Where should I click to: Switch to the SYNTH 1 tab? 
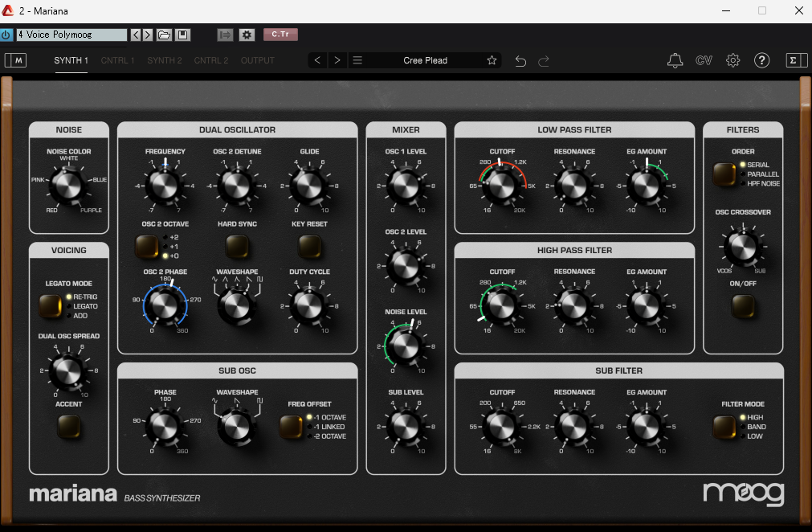coord(71,60)
